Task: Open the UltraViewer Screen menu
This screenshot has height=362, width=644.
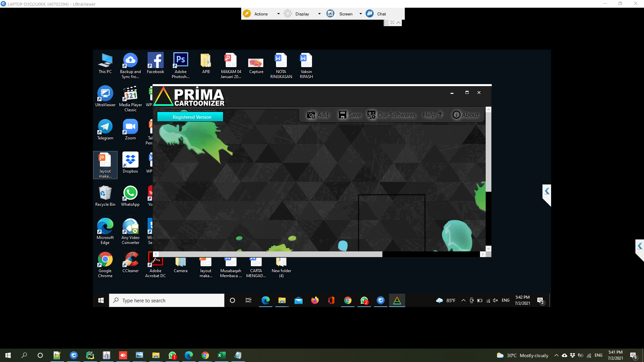Action: click(x=340, y=14)
